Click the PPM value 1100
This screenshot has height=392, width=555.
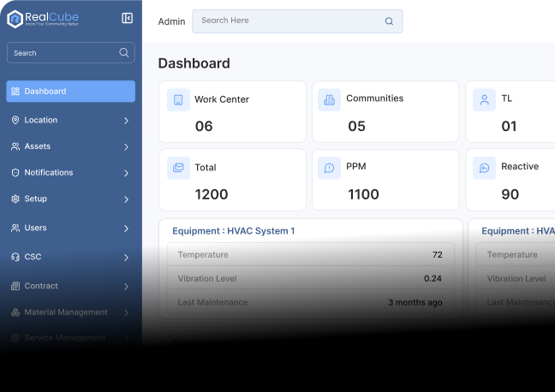click(x=363, y=194)
